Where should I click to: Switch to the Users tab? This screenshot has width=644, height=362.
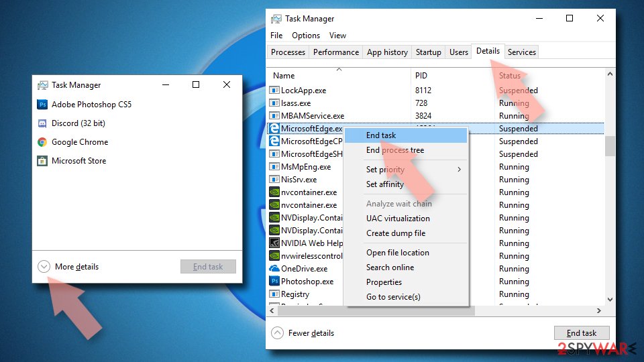click(x=459, y=52)
